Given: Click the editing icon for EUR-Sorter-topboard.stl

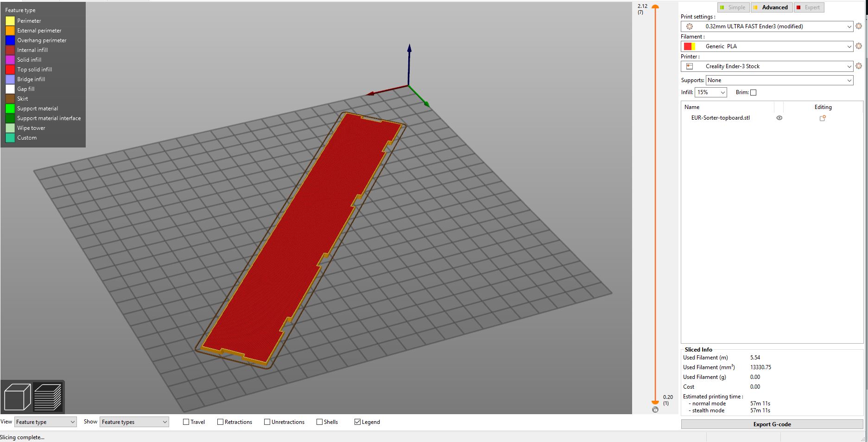Looking at the screenshot, I should pos(823,118).
